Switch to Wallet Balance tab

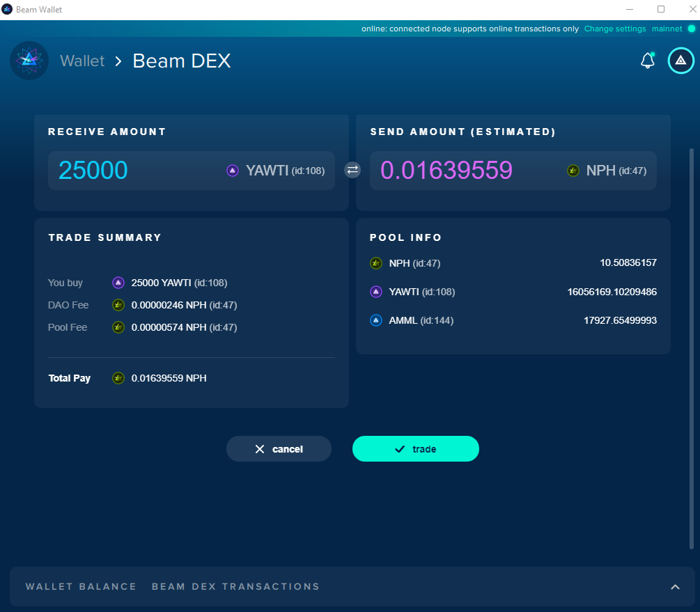pos(81,586)
